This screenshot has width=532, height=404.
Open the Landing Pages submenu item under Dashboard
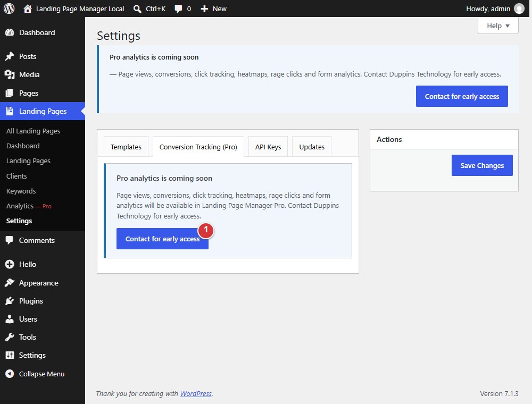coord(29,161)
